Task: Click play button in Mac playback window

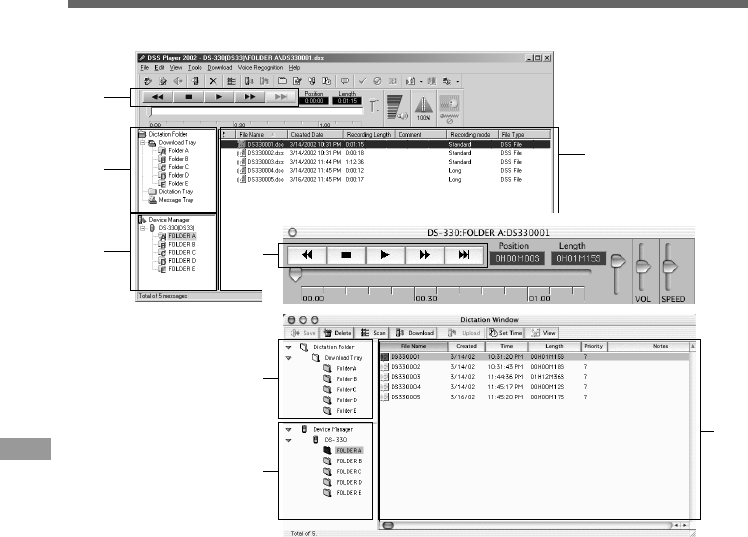Action: [385, 255]
